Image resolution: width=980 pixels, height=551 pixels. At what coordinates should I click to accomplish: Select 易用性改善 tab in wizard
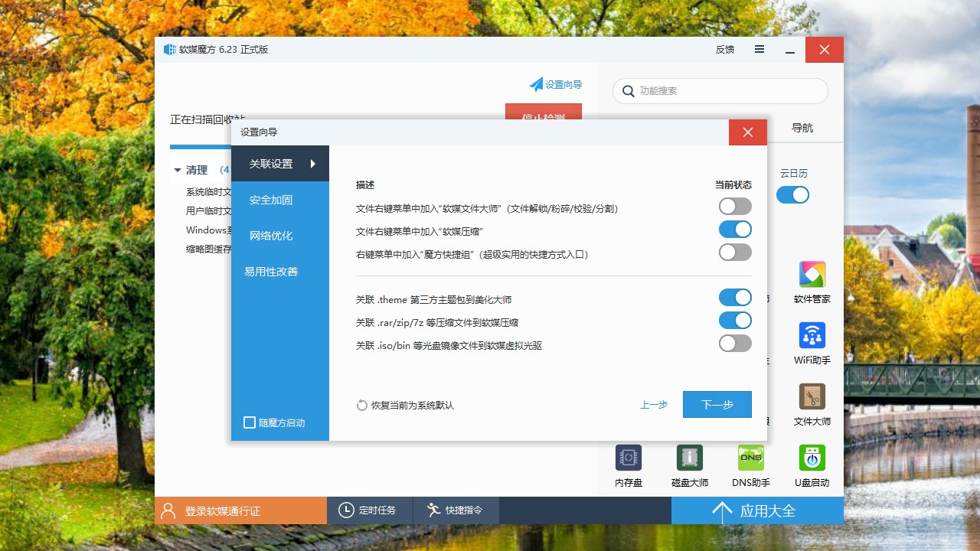(x=280, y=272)
